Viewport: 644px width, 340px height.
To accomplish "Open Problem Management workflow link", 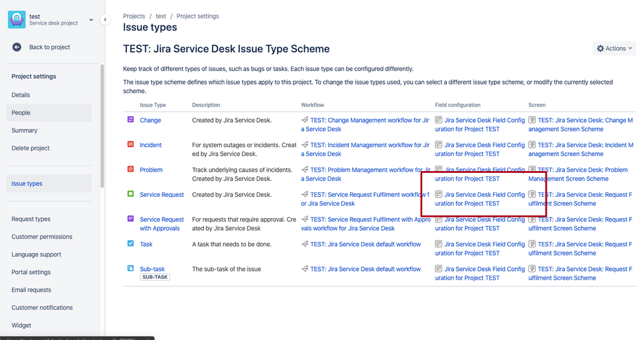I will tap(365, 174).
